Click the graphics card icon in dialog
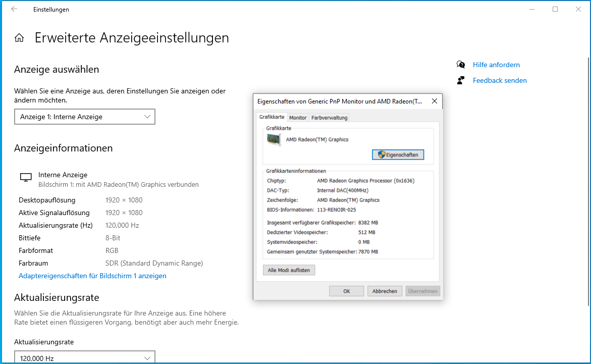 [274, 139]
